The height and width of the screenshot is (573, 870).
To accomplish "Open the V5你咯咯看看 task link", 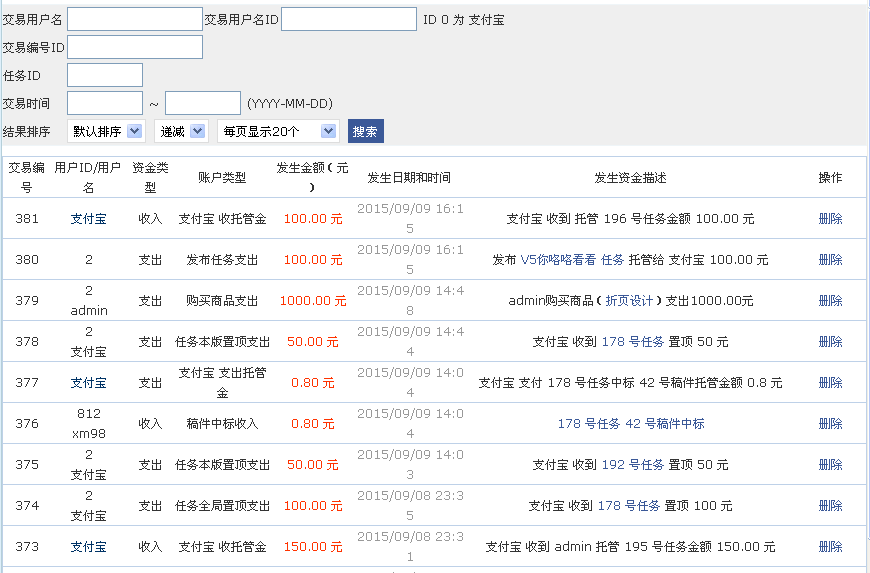I will click(558, 260).
